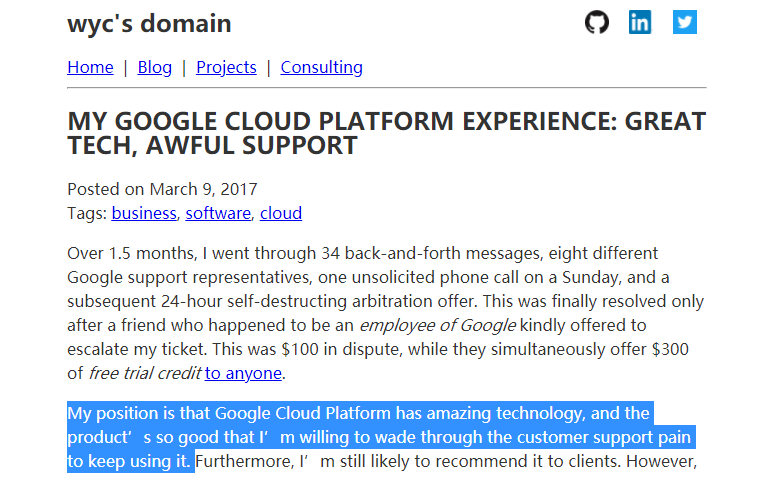Select the 'business' tag link

click(144, 213)
